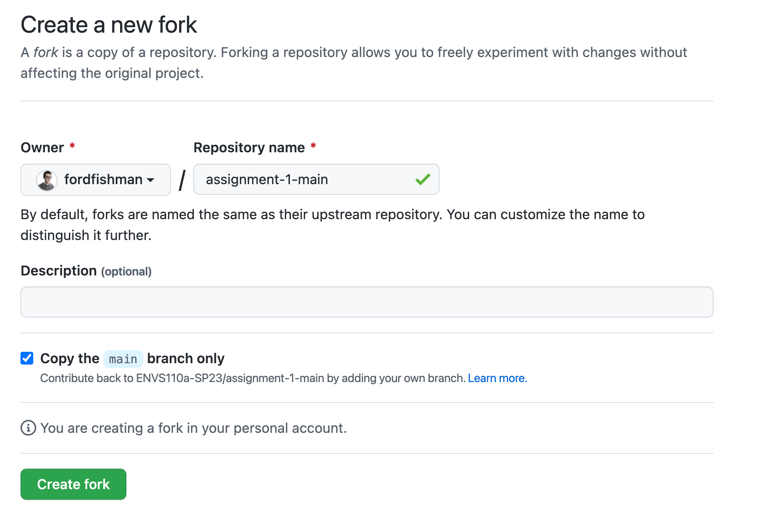The width and height of the screenshot is (779, 532).
Task: Open the Owner dropdown showing fordfishman
Action: tap(95, 180)
